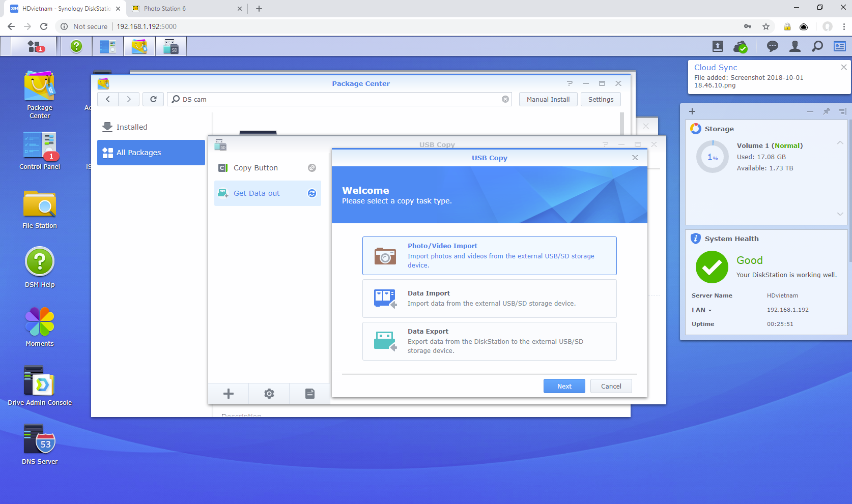Open Package Center Settings button
Viewport: 852px width, 504px height.
click(x=601, y=99)
